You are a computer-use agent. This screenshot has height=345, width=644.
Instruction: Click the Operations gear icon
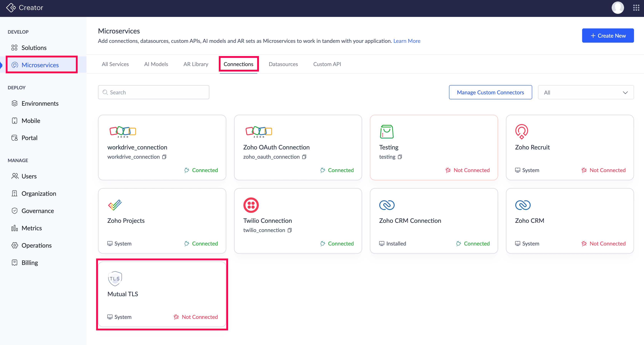(14, 245)
